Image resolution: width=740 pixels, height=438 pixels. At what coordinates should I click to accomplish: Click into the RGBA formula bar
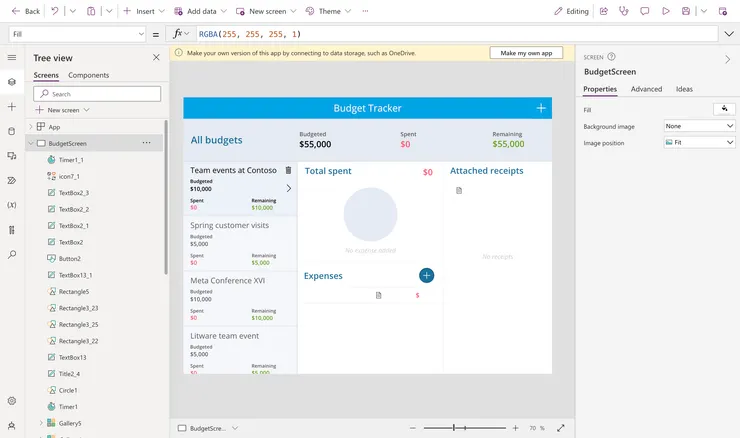point(456,34)
